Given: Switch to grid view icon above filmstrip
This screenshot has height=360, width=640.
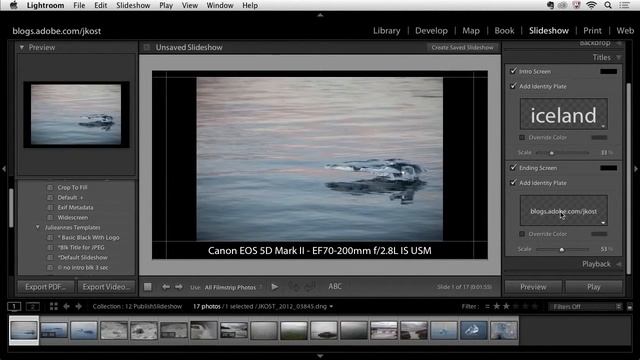Looking at the screenshot, I should [53, 306].
